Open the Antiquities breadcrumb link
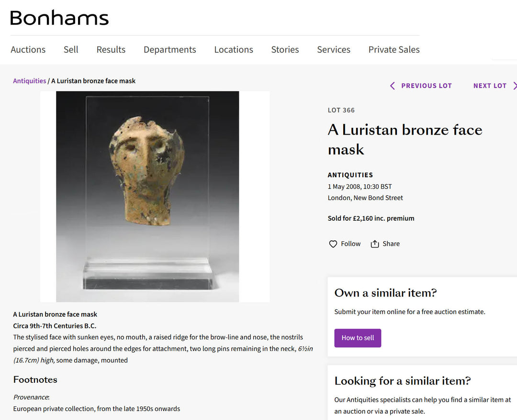 coord(29,80)
